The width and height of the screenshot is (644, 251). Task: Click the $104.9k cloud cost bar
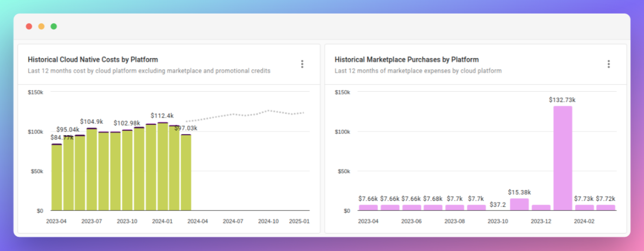pyautogui.click(x=92, y=169)
